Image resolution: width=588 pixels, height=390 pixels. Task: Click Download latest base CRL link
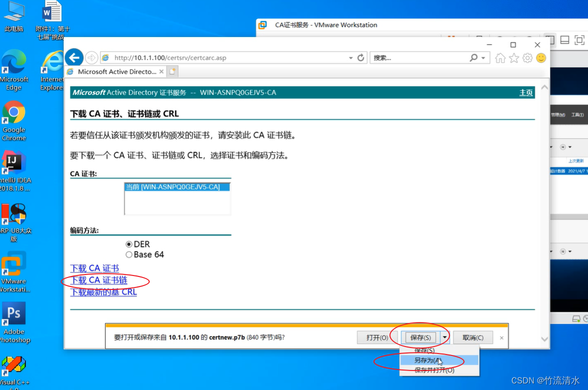[104, 292]
